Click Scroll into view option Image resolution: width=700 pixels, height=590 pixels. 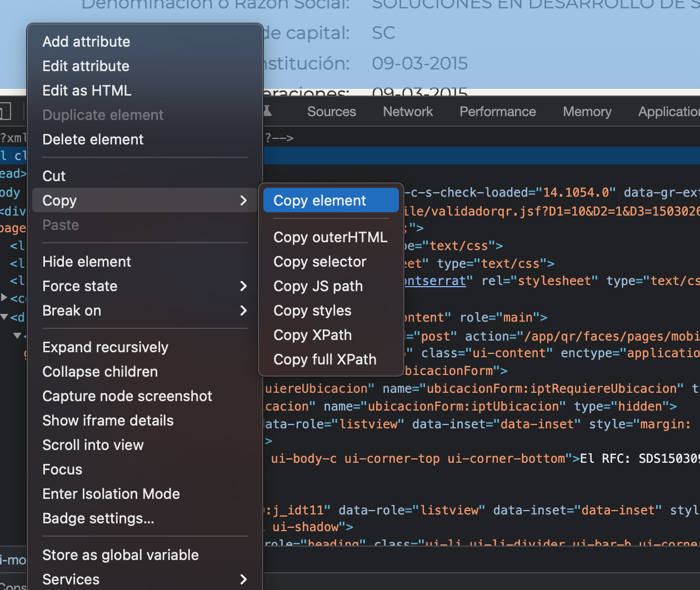[x=144, y=445]
